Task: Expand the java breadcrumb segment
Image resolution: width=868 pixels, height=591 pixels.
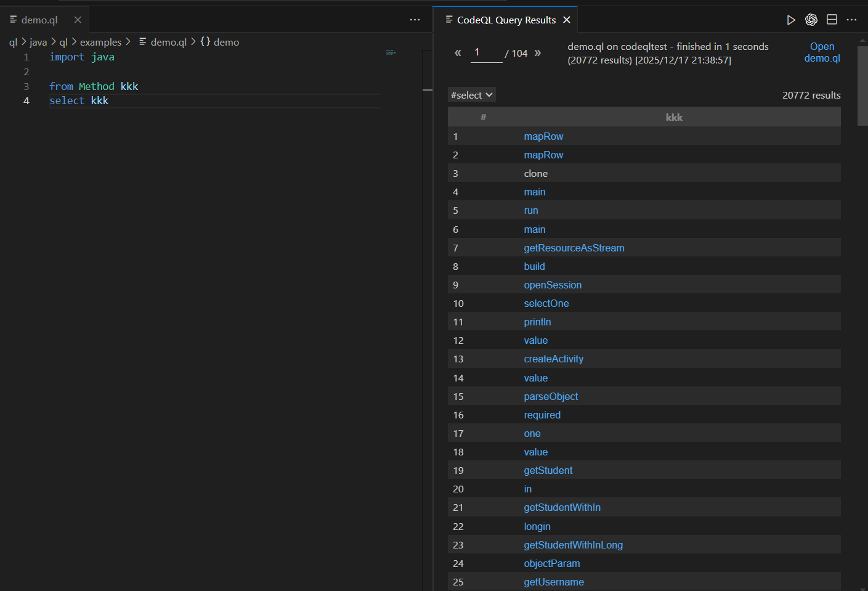Action: [38, 42]
